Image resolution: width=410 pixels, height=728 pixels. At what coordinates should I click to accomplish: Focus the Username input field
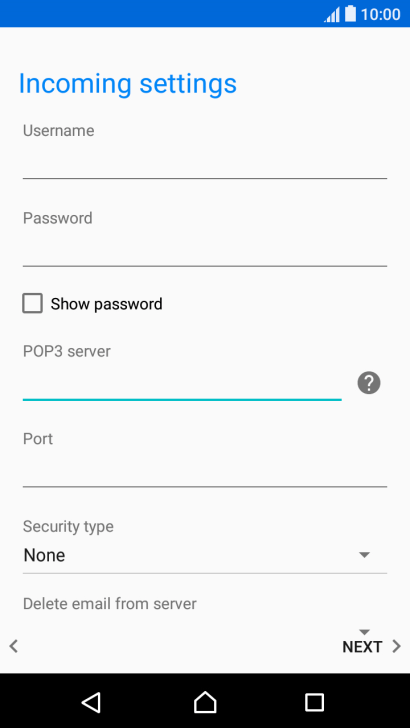coord(205,162)
